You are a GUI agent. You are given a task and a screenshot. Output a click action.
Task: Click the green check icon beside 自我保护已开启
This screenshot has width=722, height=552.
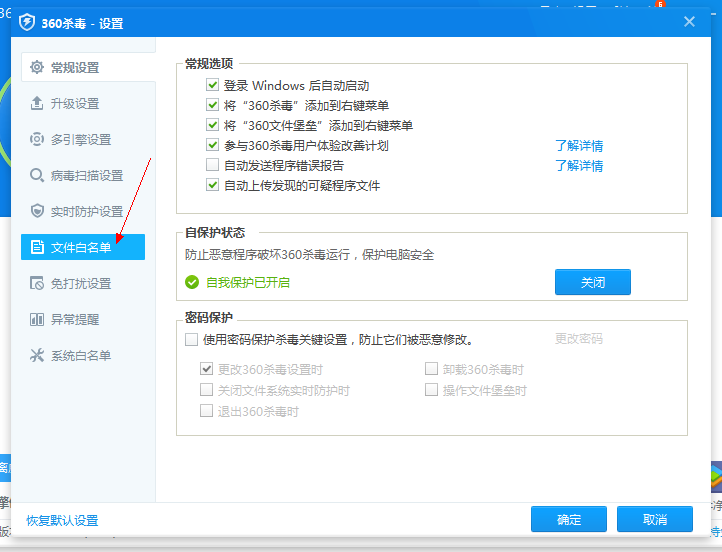coord(192,282)
